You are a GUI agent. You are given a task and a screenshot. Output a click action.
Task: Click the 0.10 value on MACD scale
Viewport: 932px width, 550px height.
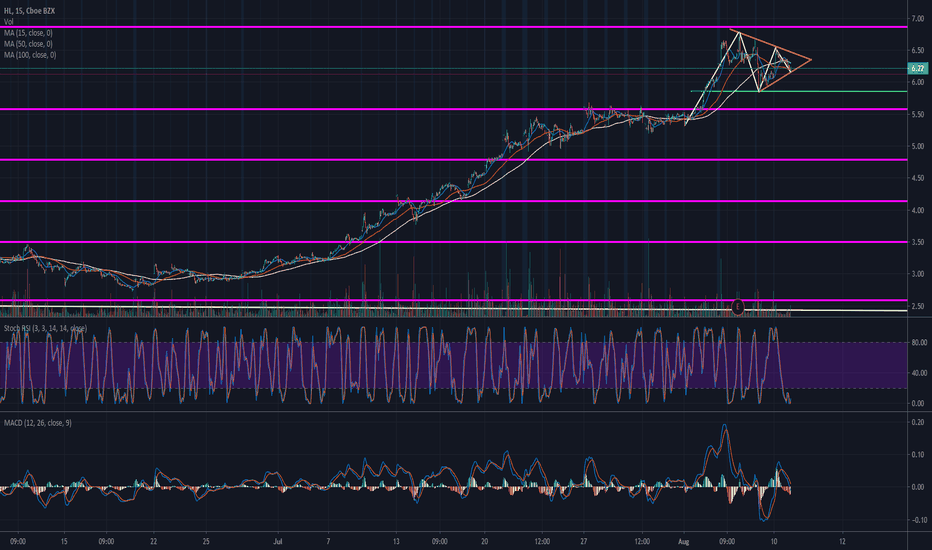coord(919,454)
